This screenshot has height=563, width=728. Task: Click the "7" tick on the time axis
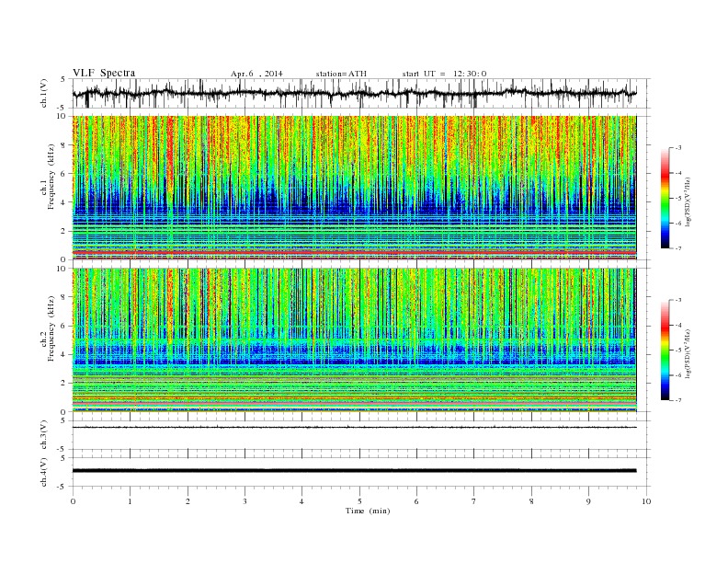click(474, 501)
